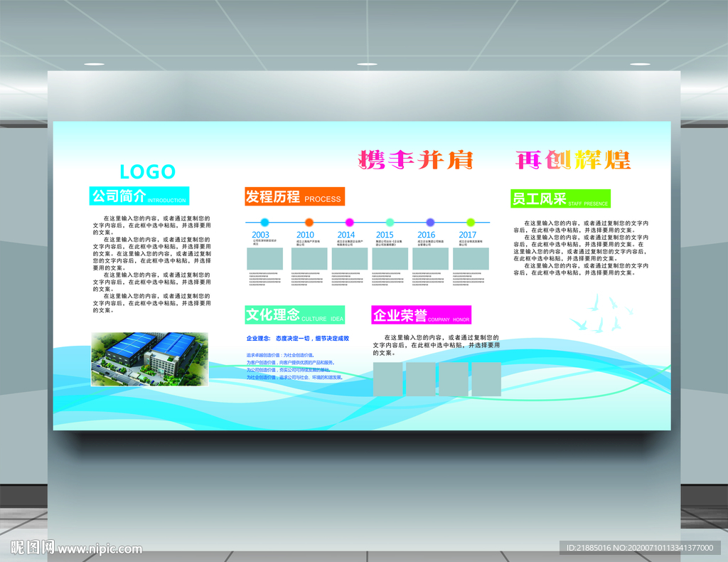Click the purple timeline dot above 2016

(x=430, y=222)
